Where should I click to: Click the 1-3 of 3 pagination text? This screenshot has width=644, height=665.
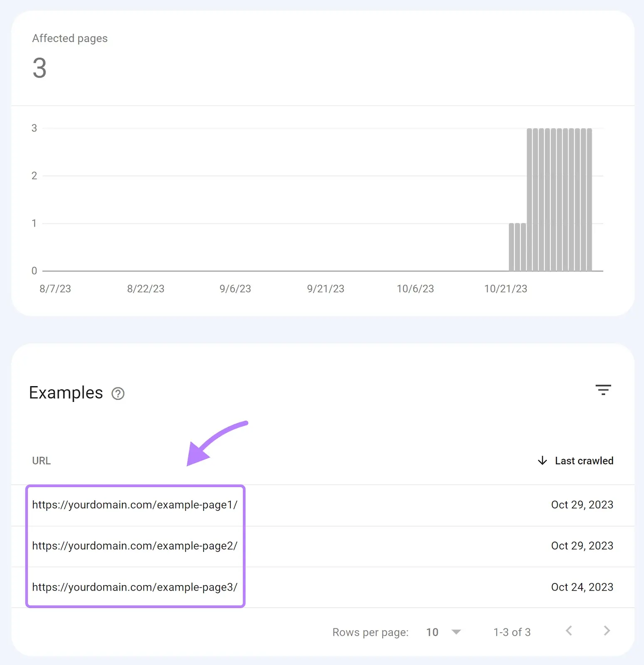(x=512, y=632)
